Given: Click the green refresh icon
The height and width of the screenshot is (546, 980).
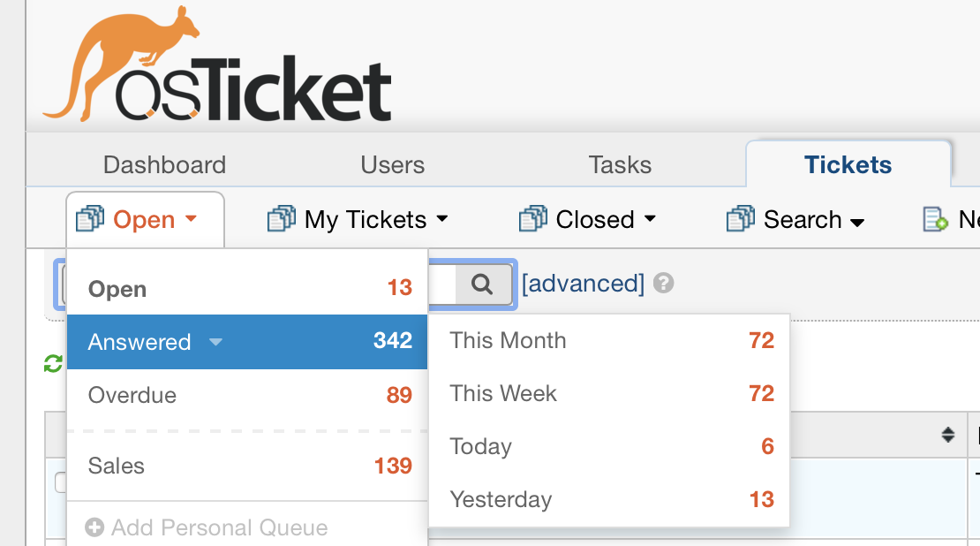Looking at the screenshot, I should coord(51,362).
